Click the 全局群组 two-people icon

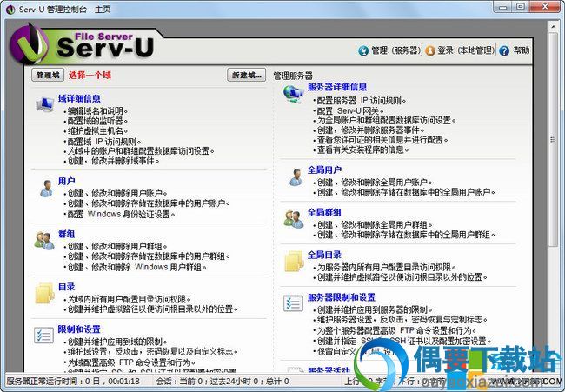(x=293, y=219)
